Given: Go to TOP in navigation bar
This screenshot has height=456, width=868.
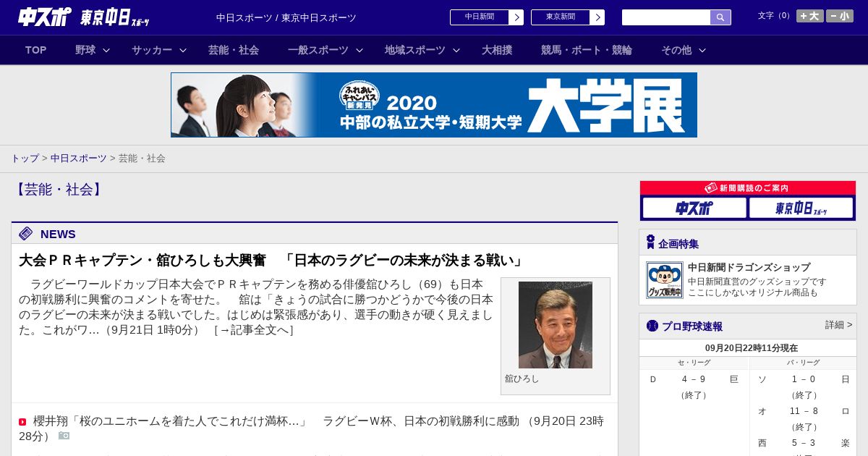Looking at the screenshot, I should click(x=36, y=50).
